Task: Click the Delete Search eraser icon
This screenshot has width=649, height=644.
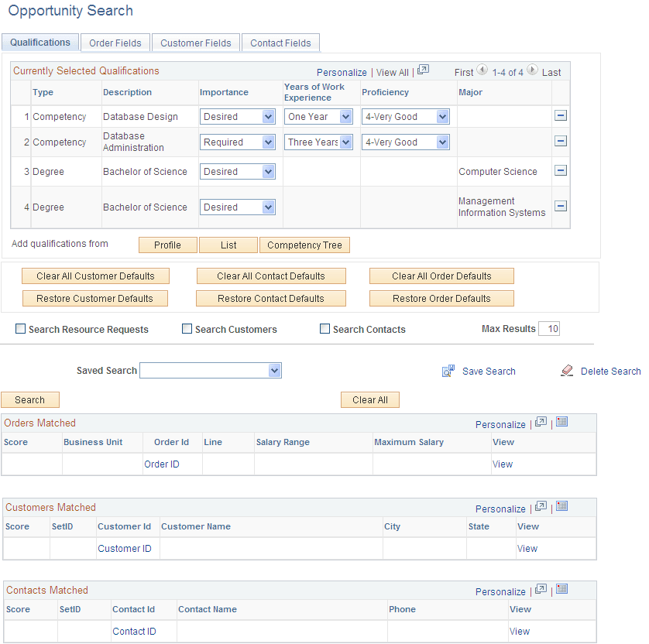Action: tap(567, 371)
